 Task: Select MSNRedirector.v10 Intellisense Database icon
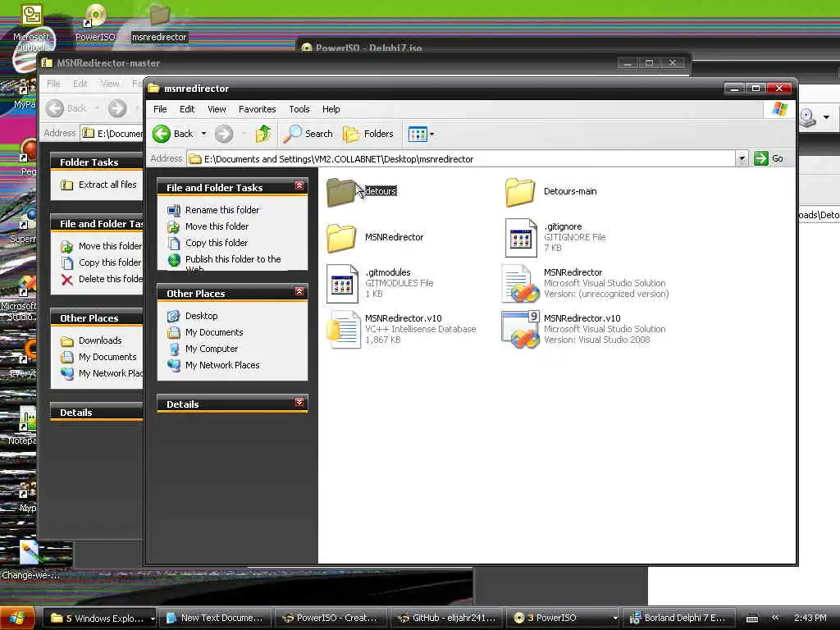point(343,330)
